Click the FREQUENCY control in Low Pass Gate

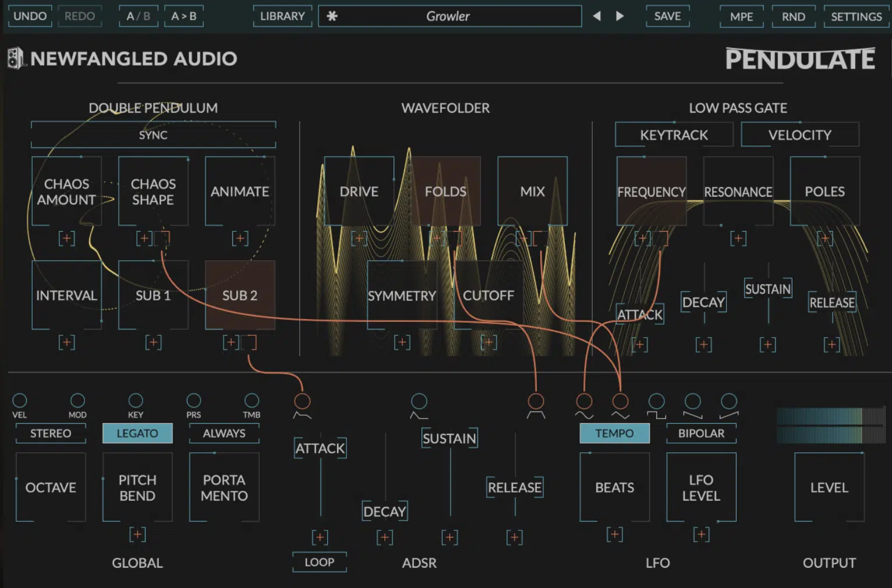coord(652,192)
